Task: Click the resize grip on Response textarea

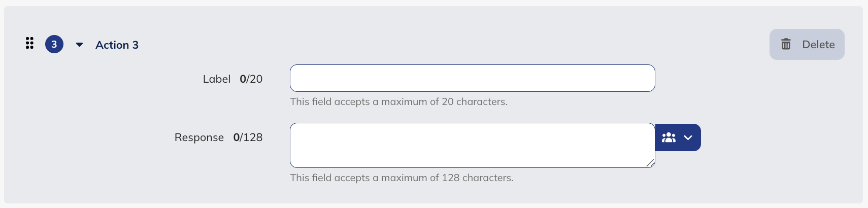Action: coord(650,163)
